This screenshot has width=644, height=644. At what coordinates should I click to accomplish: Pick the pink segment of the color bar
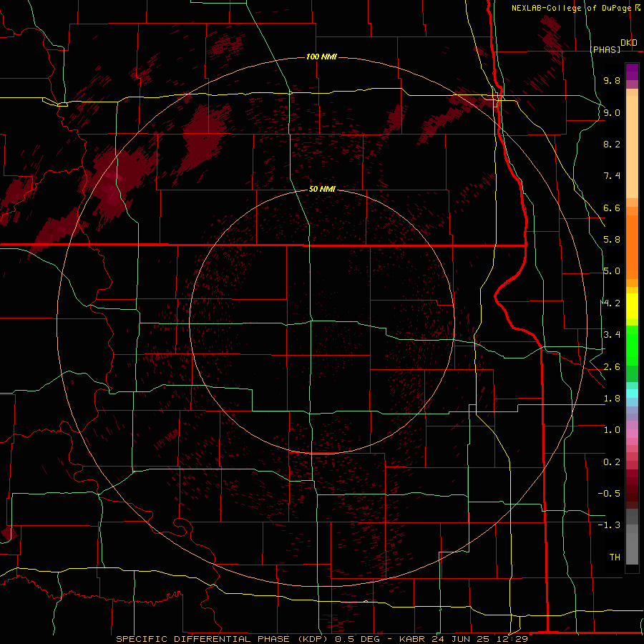(x=632, y=434)
